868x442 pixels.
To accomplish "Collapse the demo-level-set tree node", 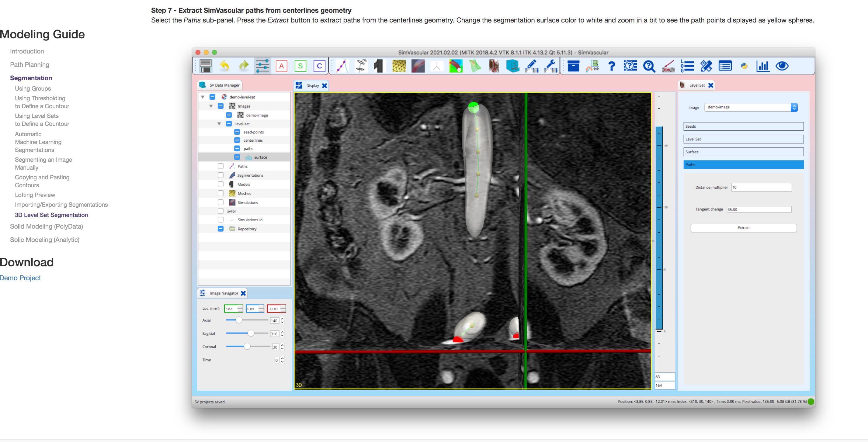I will (203, 97).
